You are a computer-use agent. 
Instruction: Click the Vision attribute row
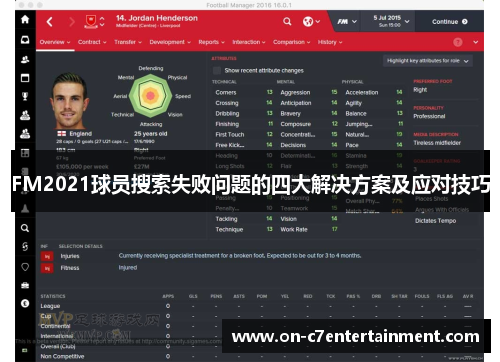point(309,219)
